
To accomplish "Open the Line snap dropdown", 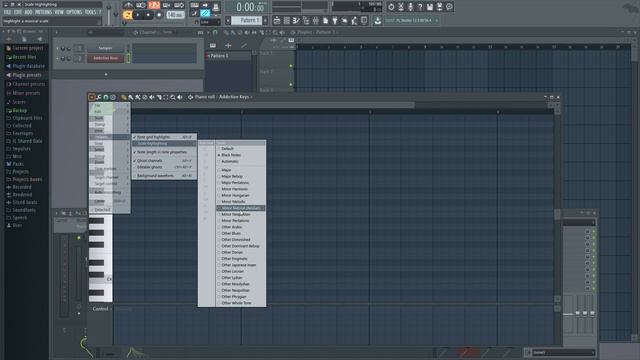I will point(210,22).
